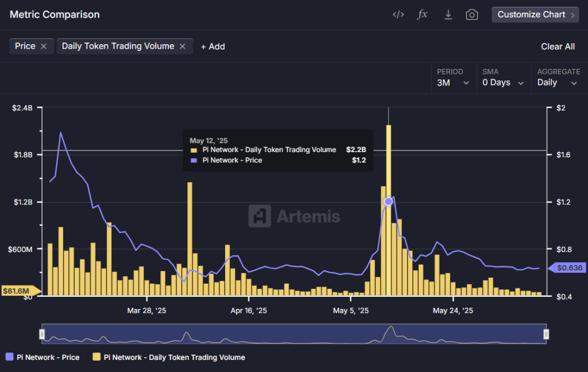Click the right range slider handle
Image resolution: width=588 pixels, height=372 pixels.
(x=546, y=334)
